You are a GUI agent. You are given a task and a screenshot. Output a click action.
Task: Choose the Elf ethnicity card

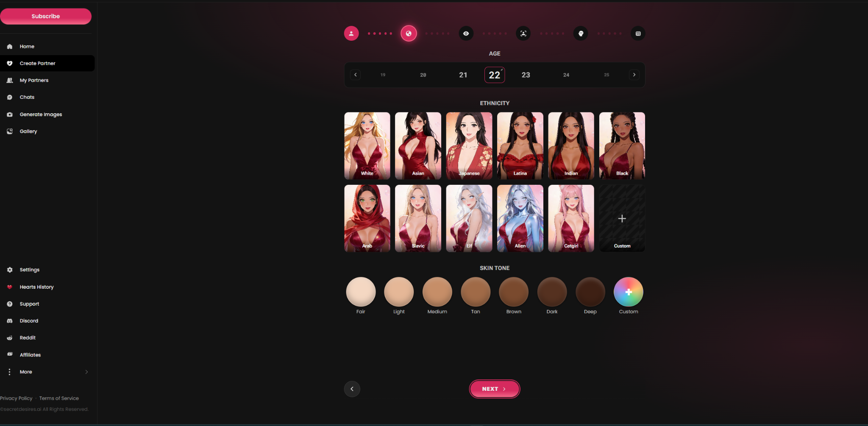[469, 218]
